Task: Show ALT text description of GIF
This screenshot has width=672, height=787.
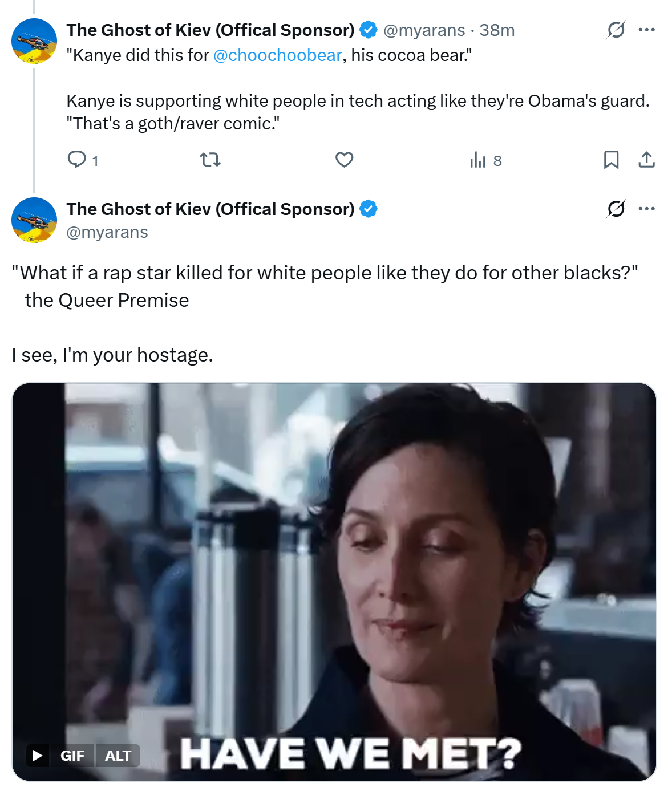Action: (x=118, y=756)
